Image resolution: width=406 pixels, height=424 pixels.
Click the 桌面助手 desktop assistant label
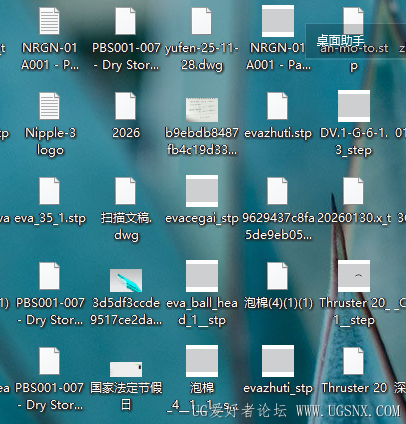340,41
